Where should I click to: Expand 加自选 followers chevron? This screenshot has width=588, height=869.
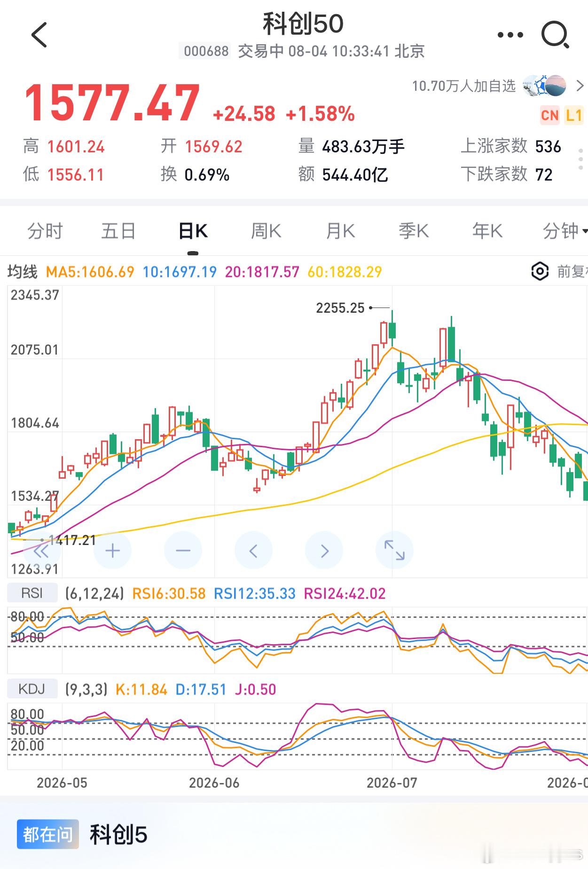(x=580, y=86)
